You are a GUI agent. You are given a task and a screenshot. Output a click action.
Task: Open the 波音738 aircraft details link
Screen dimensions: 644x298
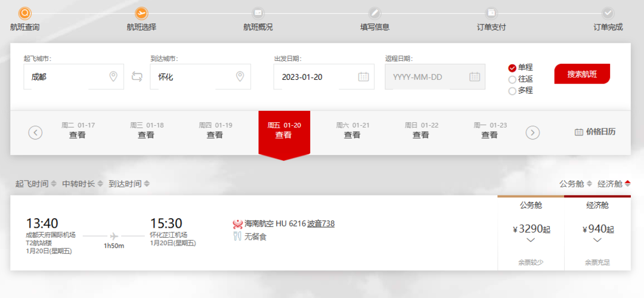tap(321, 223)
